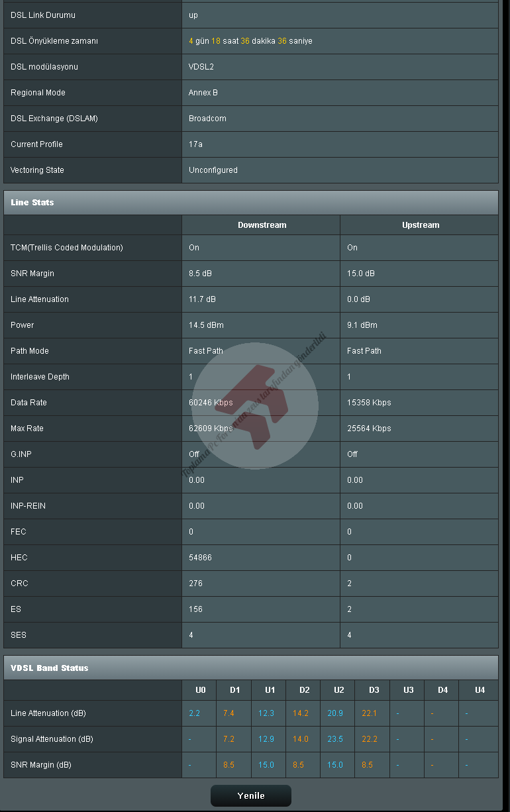Select the VDSL2 modulation value
This screenshot has width=510, height=812.
(201, 67)
